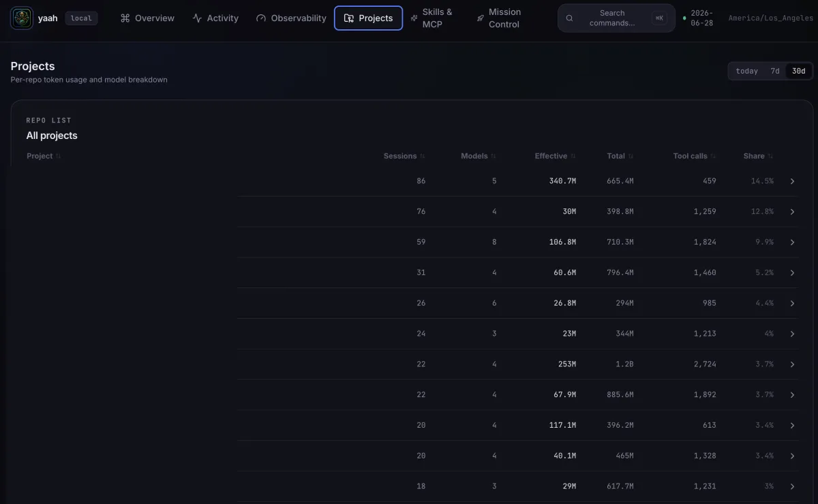Select the today time range
The image size is (818, 504).
(747, 71)
